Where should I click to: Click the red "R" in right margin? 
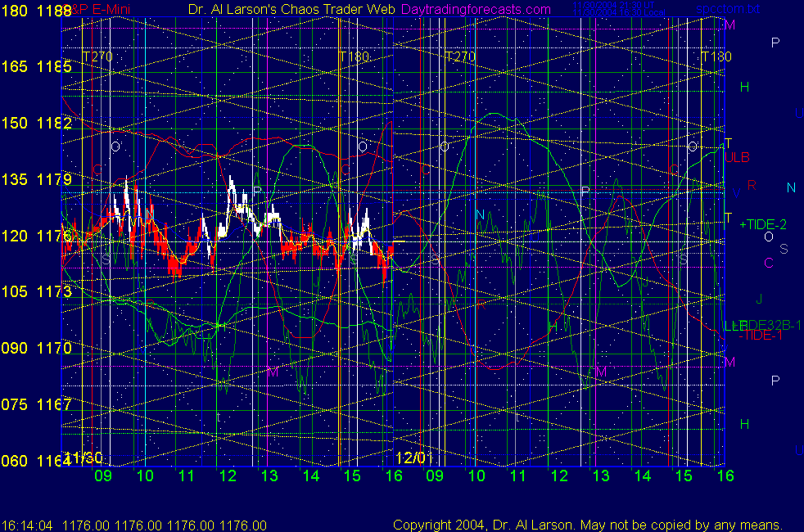click(x=752, y=185)
